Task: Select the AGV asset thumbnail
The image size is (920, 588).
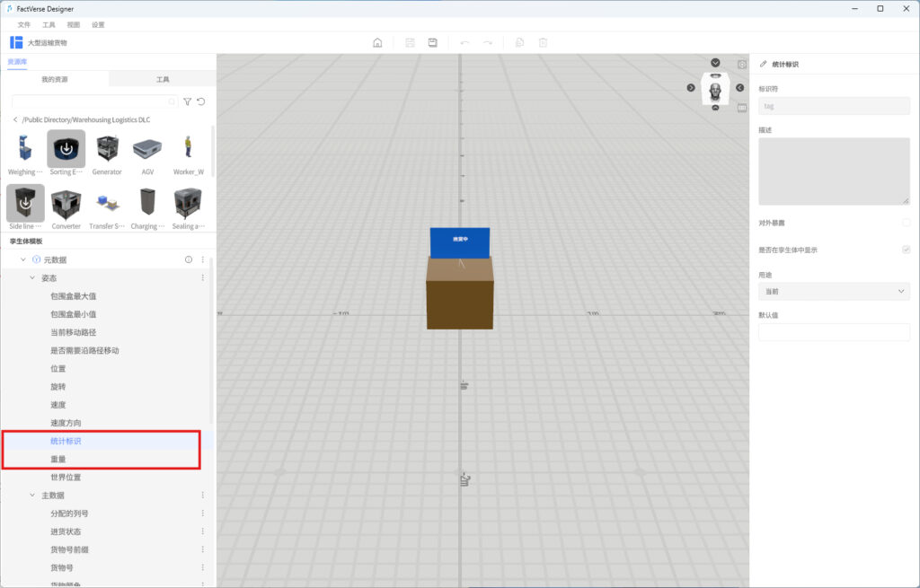Action: pos(147,148)
